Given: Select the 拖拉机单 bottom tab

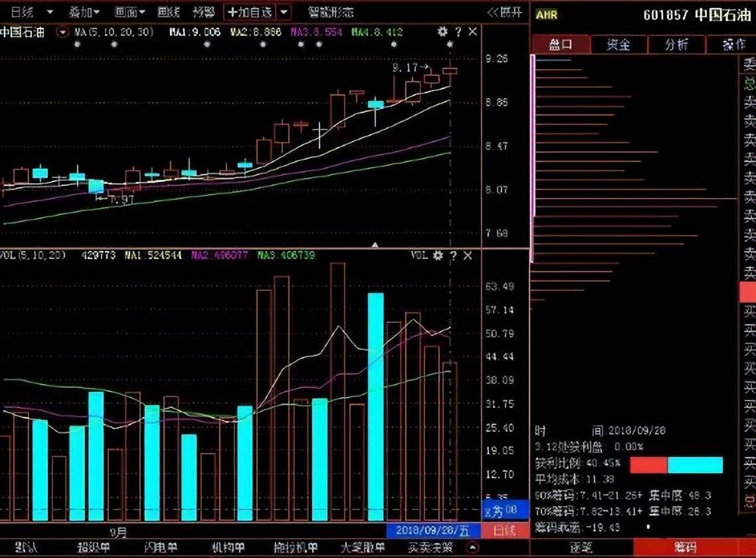Looking at the screenshot, I should click(296, 547).
